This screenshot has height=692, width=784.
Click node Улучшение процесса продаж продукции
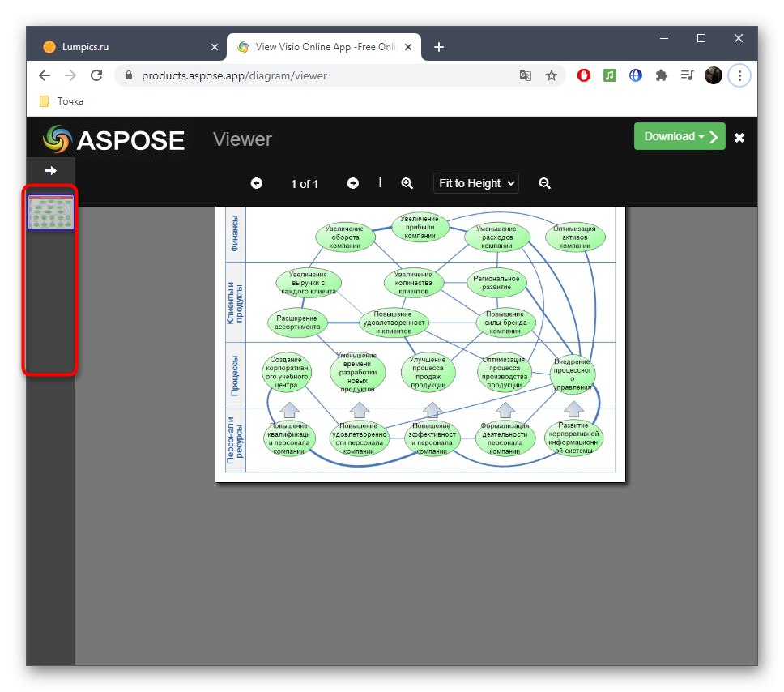(x=428, y=372)
